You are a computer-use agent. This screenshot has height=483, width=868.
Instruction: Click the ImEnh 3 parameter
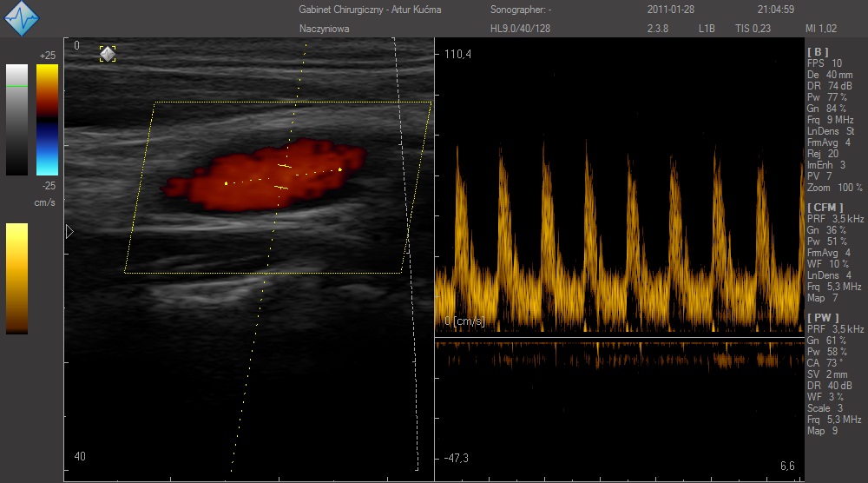[x=826, y=165]
